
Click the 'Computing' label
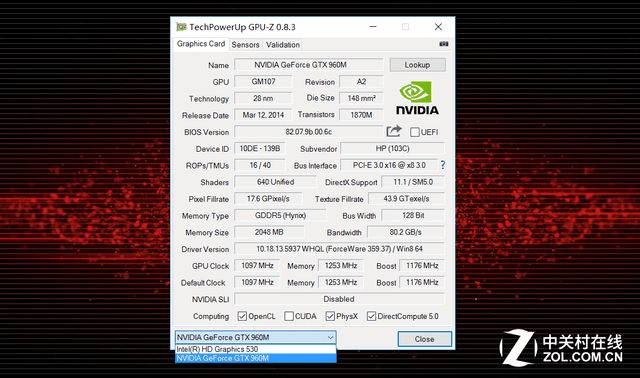pyautogui.click(x=211, y=316)
